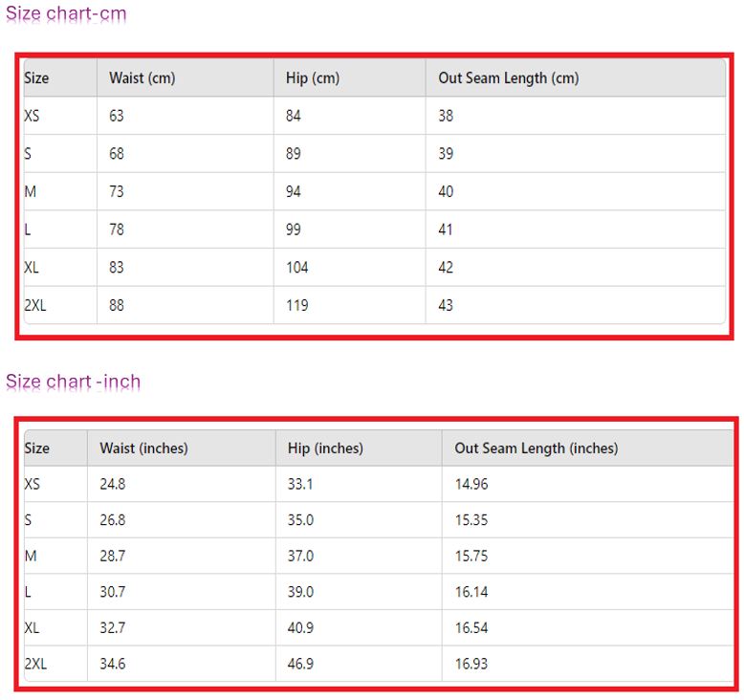Click the XS waist value 63
Image resolution: width=744 pixels, height=700 pixels.
pyautogui.click(x=117, y=116)
